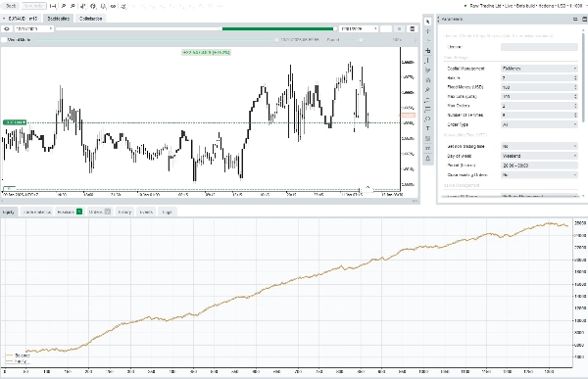Open the Capital Management dropdown
588x379 pixels.
tap(539, 69)
